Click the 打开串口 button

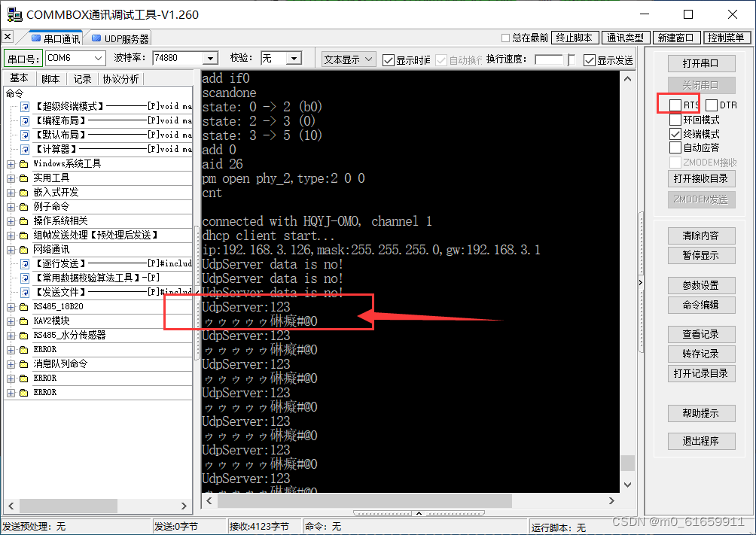click(x=701, y=64)
